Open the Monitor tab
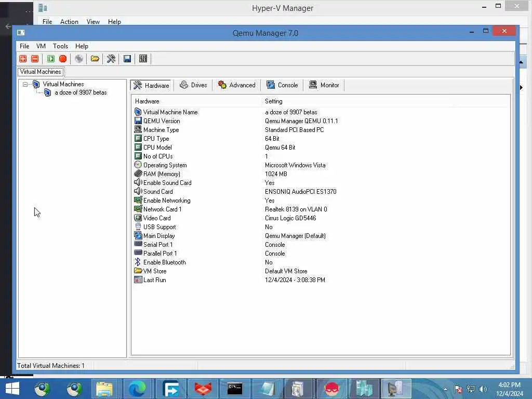The image size is (532, 399). tap(324, 85)
